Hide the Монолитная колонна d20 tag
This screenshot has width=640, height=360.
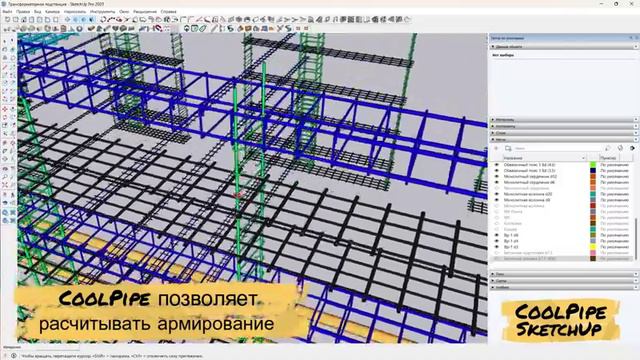497,194
